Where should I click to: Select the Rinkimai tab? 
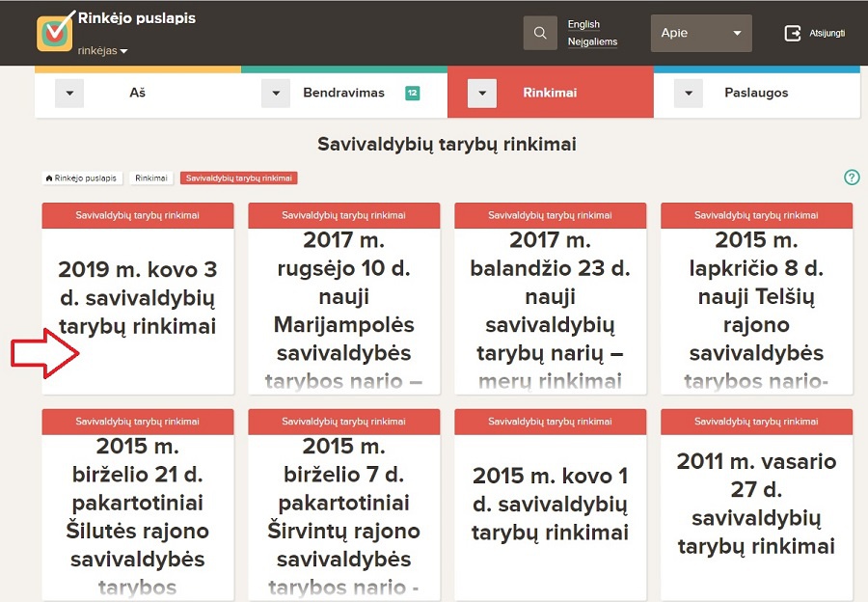click(x=551, y=93)
